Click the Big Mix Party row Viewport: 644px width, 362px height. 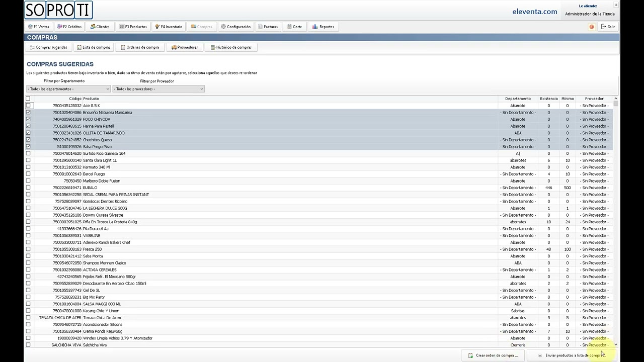click(x=319, y=297)
